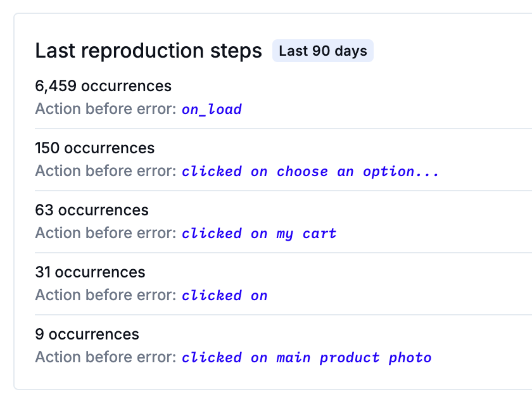Click the "clicked on choose an option..." action
This screenshot has width=532, height=399.
[310, 172]
